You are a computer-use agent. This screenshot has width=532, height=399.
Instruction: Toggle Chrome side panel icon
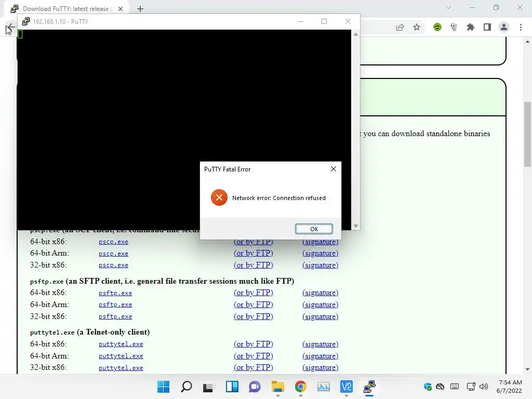tap(487, 27)
